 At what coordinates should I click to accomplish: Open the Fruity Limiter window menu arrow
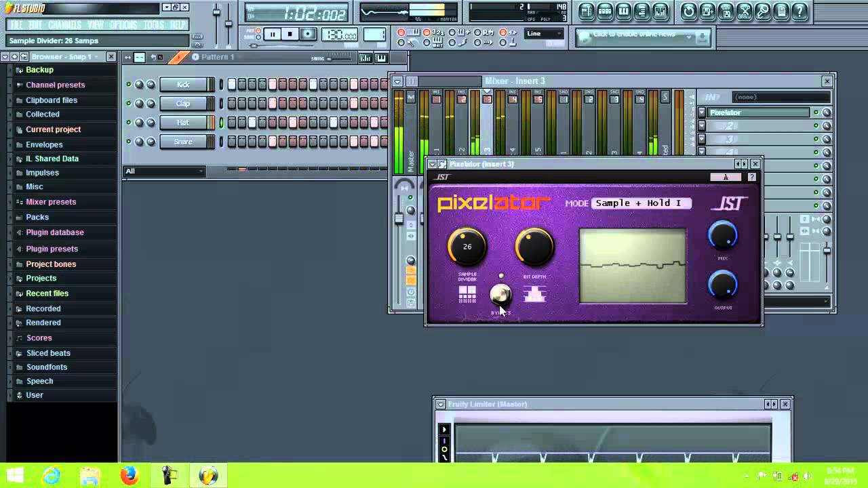coord(441,404)
